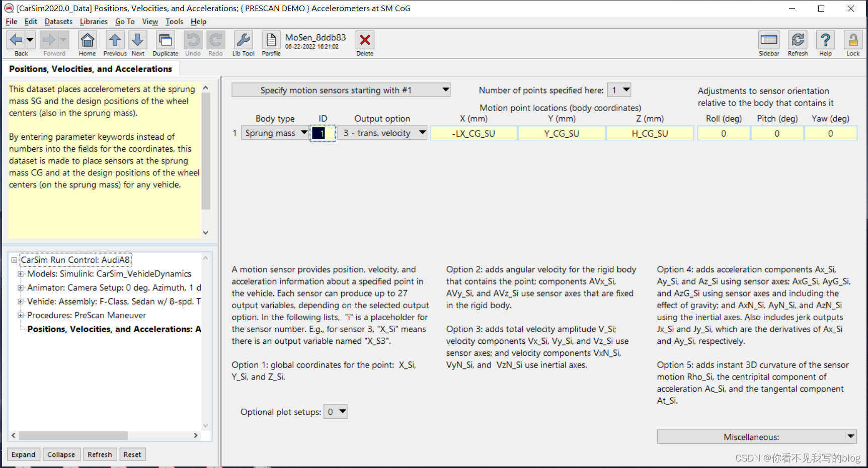
Task: Expand the Vehicle: Assembly node
Action: pyautogui.click(x=21, y=302)
